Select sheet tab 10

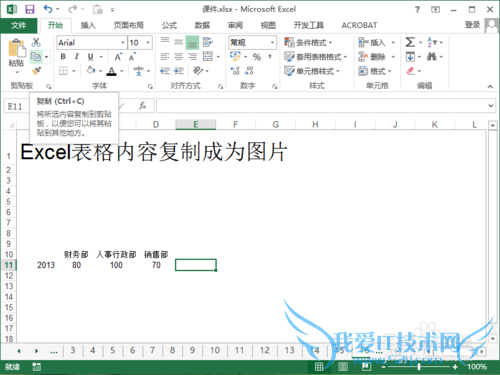pyautogui.click(x=215, y=350)
